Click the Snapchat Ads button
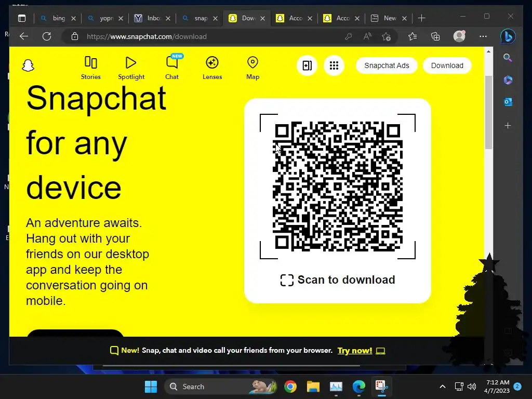Image resolution: width=532 pixels, height=399 pixels. pos(387,65)
